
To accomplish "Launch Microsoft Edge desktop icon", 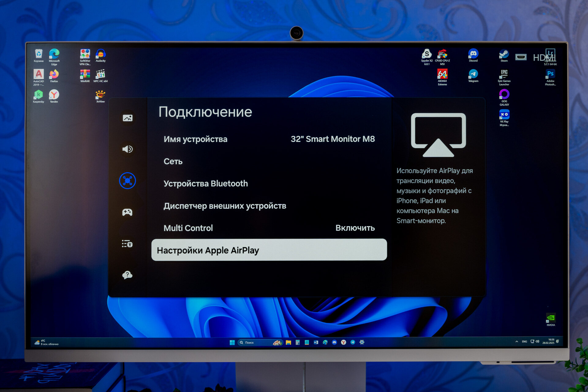I will 54,57.
